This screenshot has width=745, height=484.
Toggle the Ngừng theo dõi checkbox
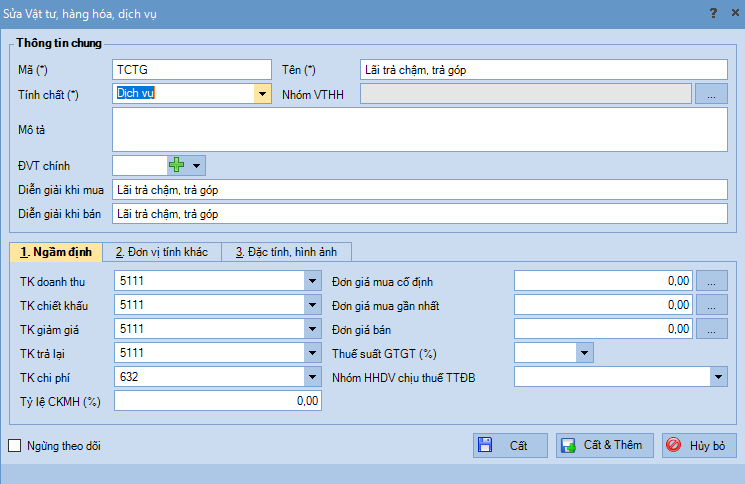point(15,446)
